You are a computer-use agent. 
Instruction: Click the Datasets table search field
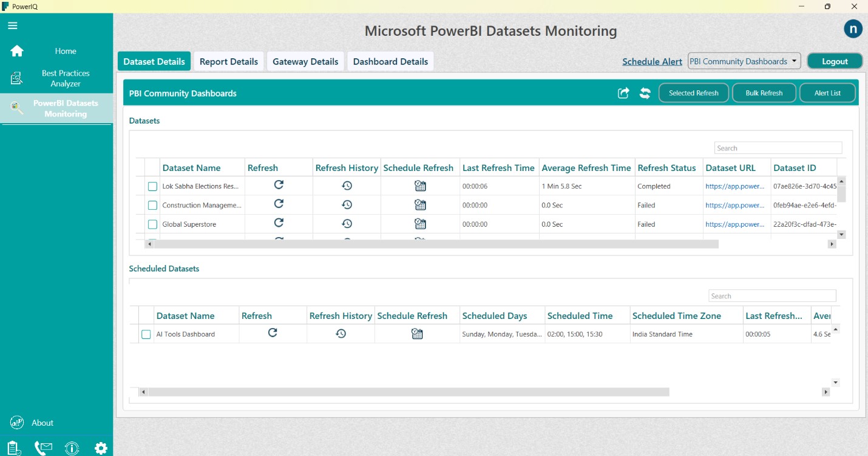click(x=778, y=148)
